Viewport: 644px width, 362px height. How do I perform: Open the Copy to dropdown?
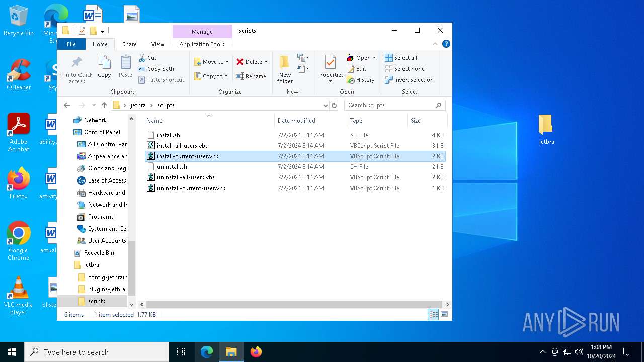click(211, 76)
